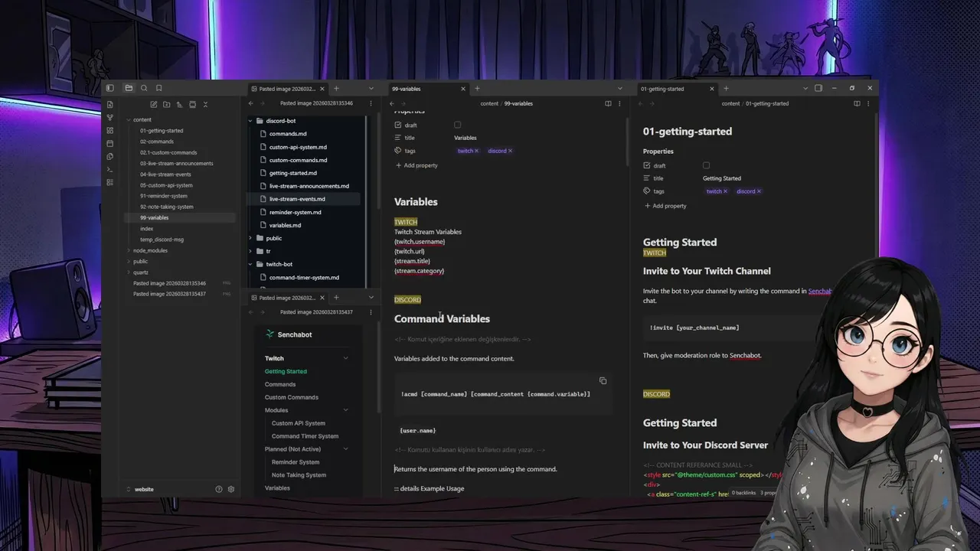The image size is (980, 551).
Task: Click the New note icon in file explorer
Action: pos(154,104)
